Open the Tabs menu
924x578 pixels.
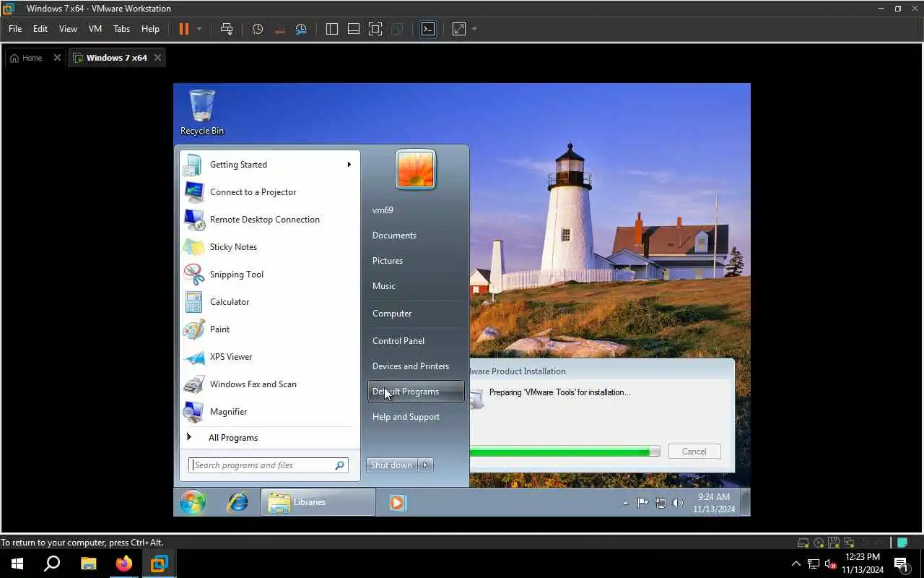click(122, 29)
